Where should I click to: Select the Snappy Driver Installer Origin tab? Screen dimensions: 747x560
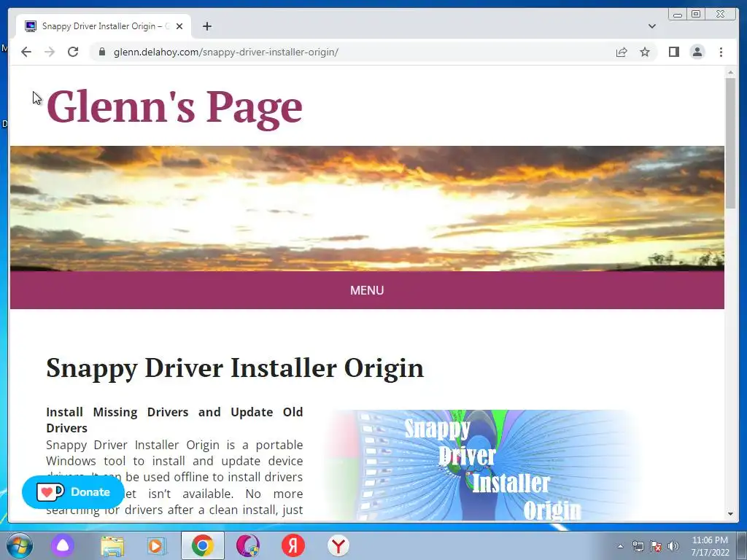104,26
